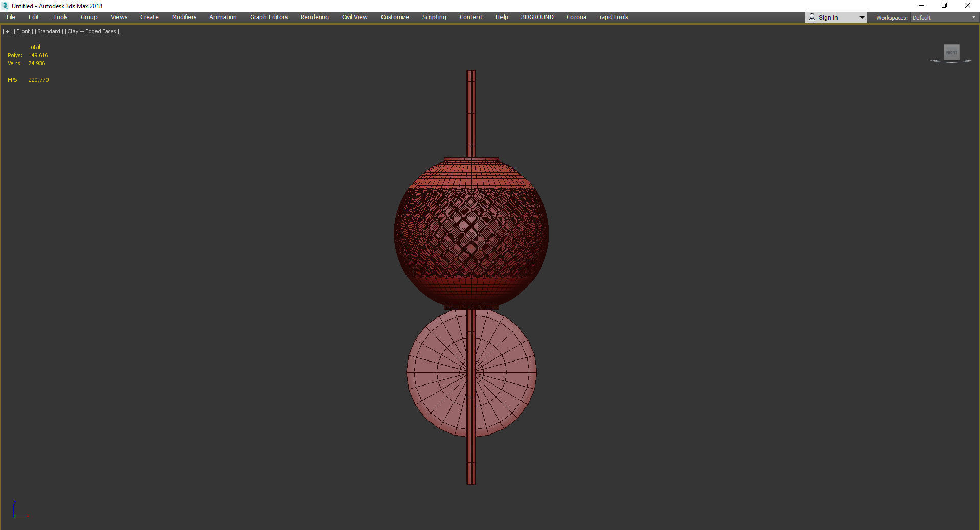The image size is (980, 530).
Task: Open the Rendering menu
Action: [x=315, y=17]
